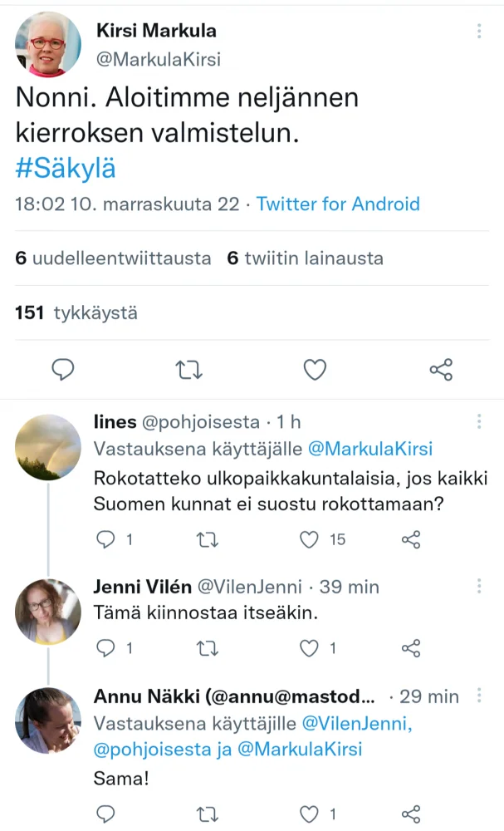Like the reply from lines @pohjoisesta
Image resolution: width=504 pixels, height=831 pixels.
(310, 540)
